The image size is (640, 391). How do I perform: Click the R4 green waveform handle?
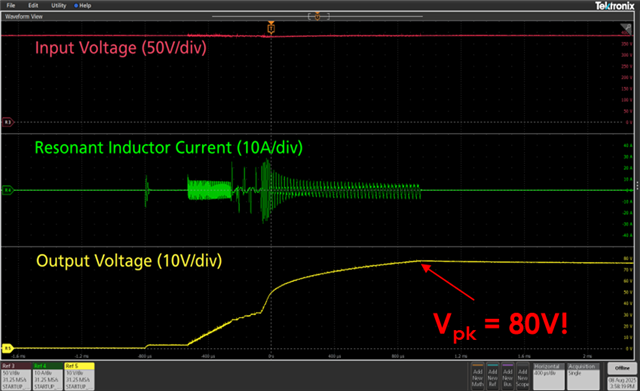click(7, 190)
